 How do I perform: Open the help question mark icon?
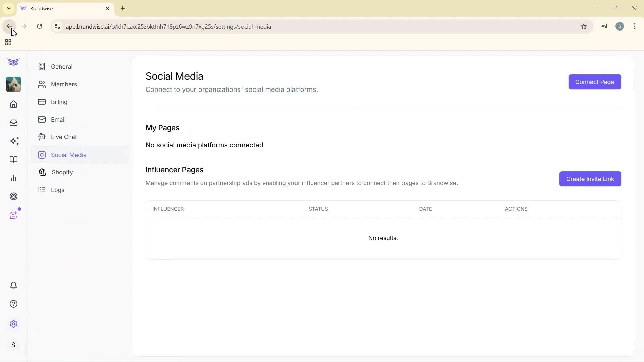pos(13,304)
